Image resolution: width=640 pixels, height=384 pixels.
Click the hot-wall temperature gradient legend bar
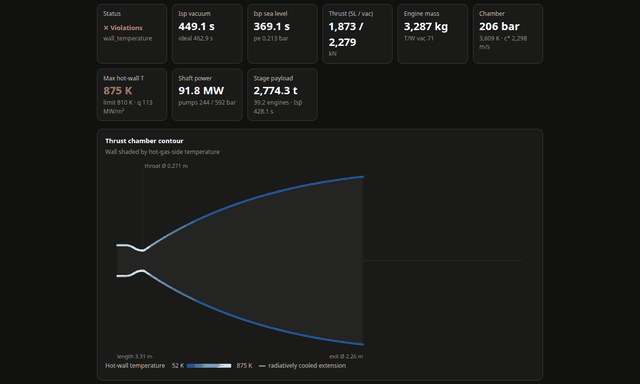point(209,366)
